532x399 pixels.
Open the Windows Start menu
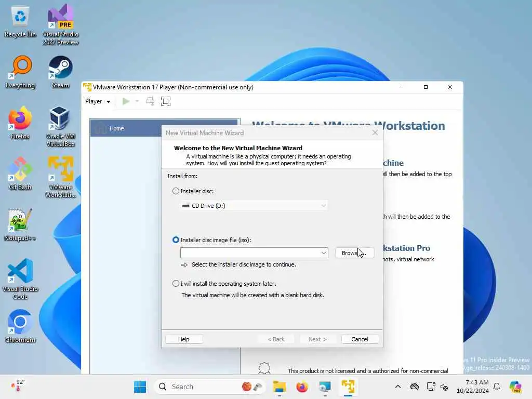[x=140, y=387]
